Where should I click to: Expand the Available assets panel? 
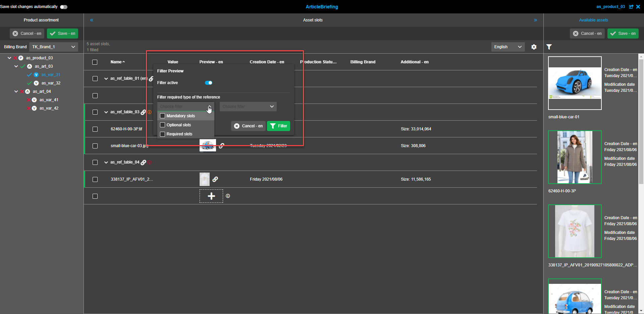[536, 20]
